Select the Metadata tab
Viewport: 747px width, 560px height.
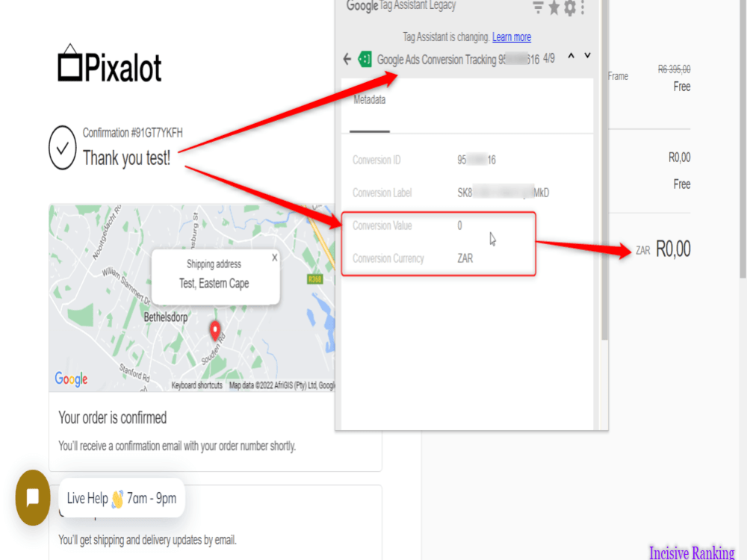click(x=370, y=100)
